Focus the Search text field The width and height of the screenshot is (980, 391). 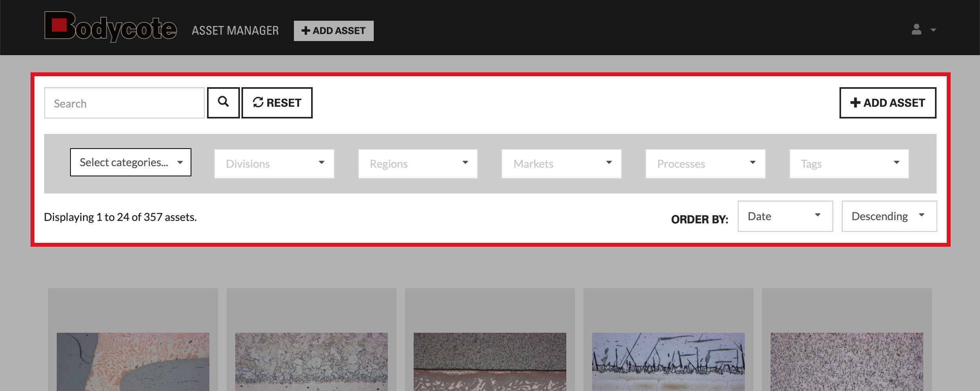tap(124, 103)
